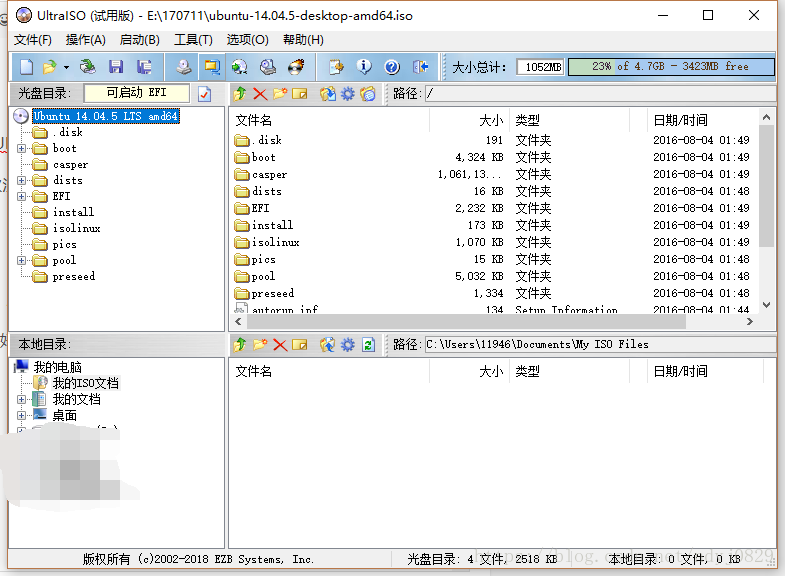
Task: Click the Burn CD/DVD image icon
Action: [x=296, y=67]
